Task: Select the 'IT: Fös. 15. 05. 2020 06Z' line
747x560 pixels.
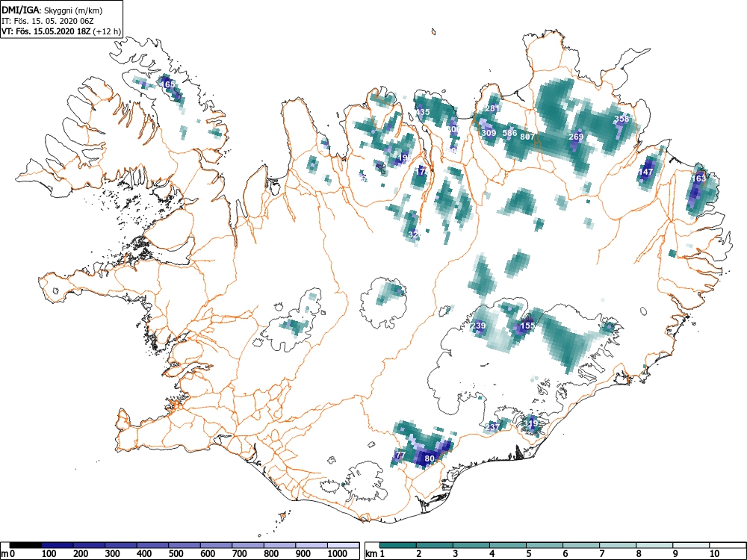Action: click(x=49, y=21)
